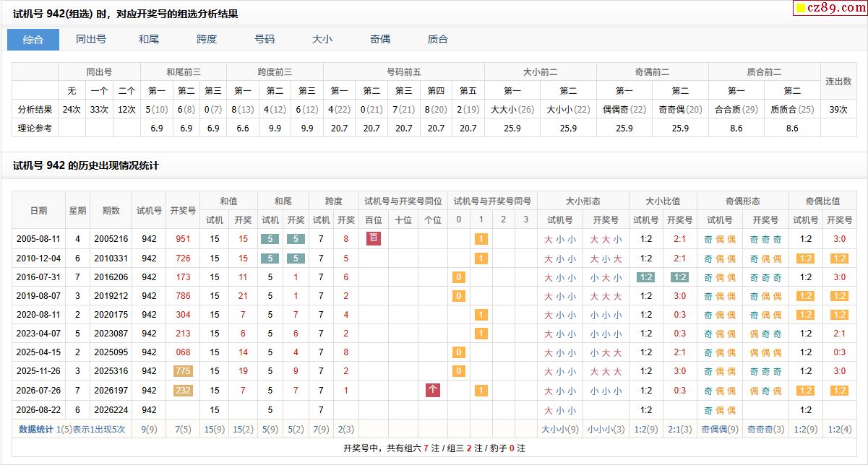Click the 33次 同出号 一个 result
This screenshot has width=868, height=465.
pyautogui.click(x=99, y=110)
